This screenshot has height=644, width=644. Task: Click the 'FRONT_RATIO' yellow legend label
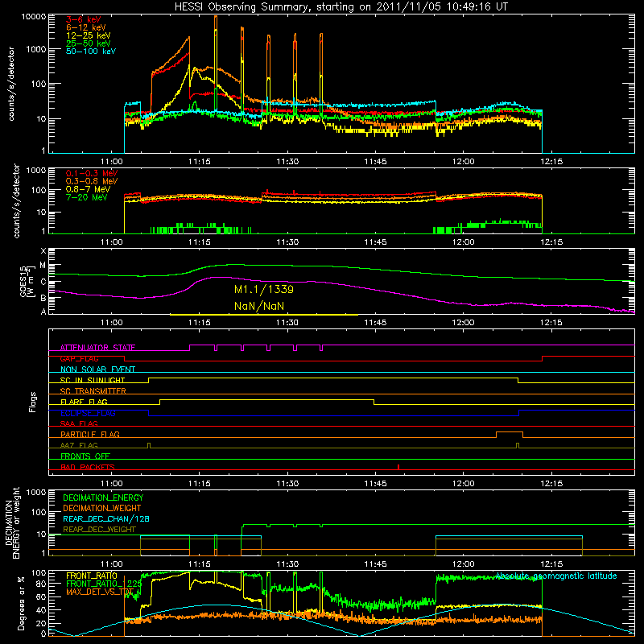pos(92,576)
